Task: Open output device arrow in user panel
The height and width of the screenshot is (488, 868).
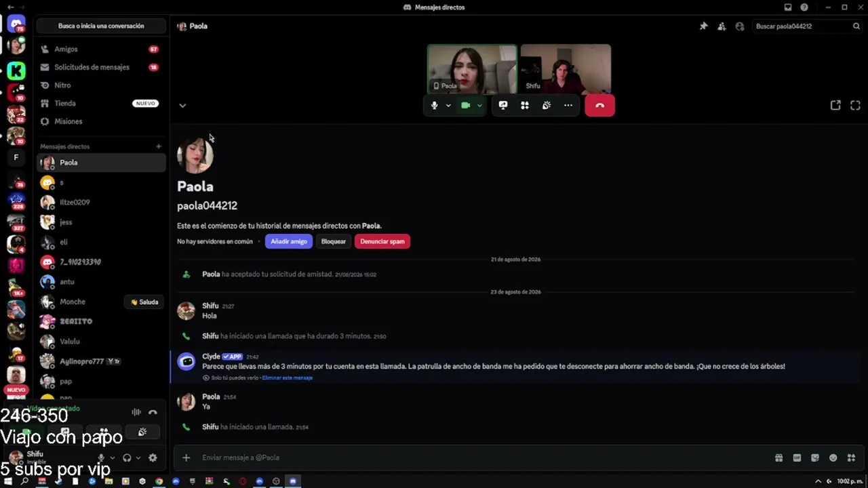Action: pyautogui.click(x=138, y=457)
